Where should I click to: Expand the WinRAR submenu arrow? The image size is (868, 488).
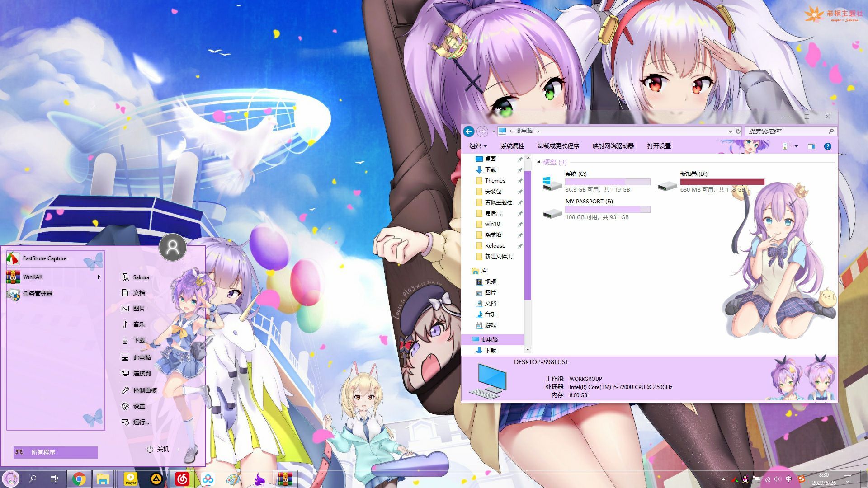pyautogui.click(x=99, y=277)
